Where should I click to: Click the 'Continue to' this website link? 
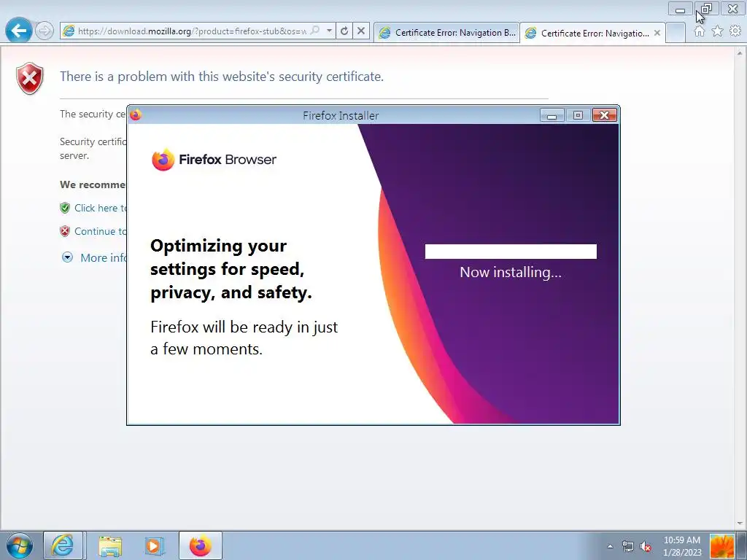point(101,231)
